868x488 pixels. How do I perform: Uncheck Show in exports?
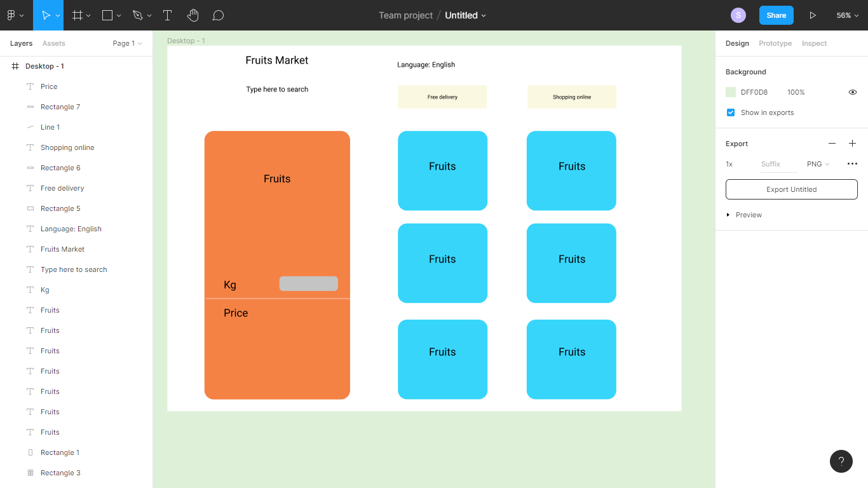coord(731,112)
